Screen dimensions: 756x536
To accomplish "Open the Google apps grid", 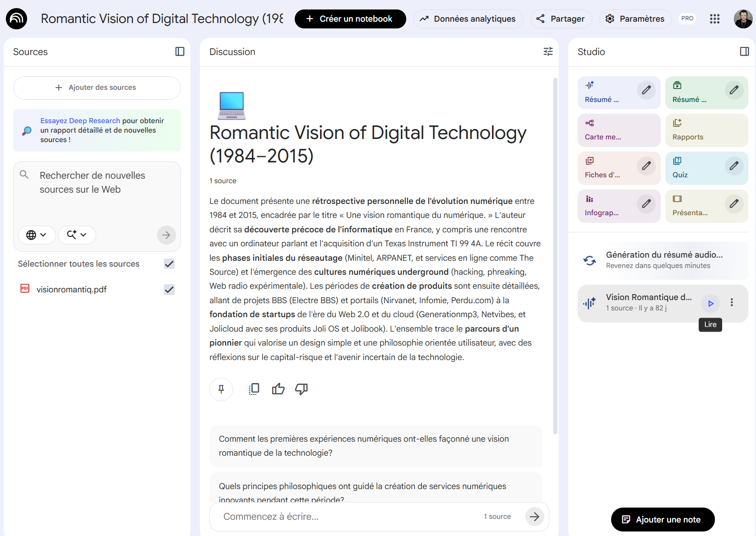I will tap(714, 18).
